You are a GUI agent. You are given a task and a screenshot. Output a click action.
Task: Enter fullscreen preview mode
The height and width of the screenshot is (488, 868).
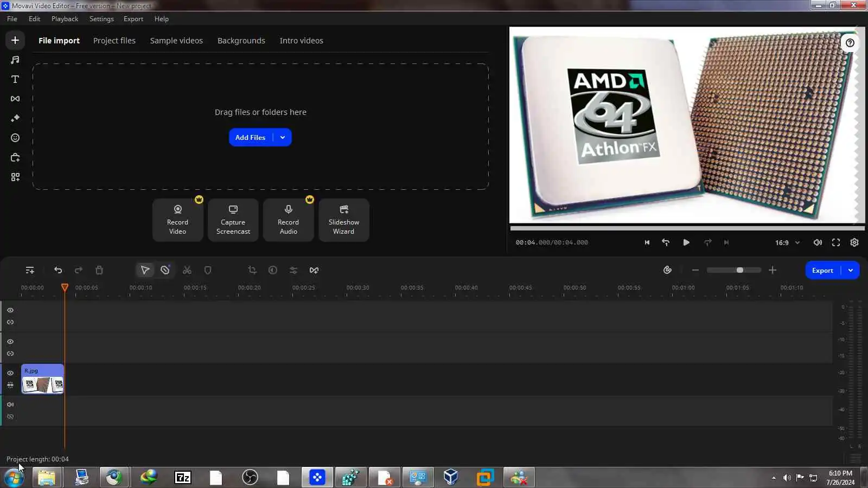click(836, 242)
